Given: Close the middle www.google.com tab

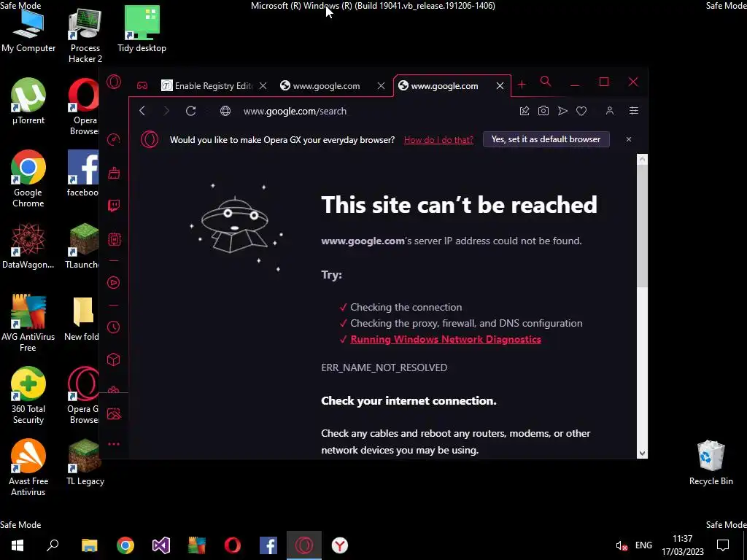Looking at the screenshot, I should coord(381,86).
